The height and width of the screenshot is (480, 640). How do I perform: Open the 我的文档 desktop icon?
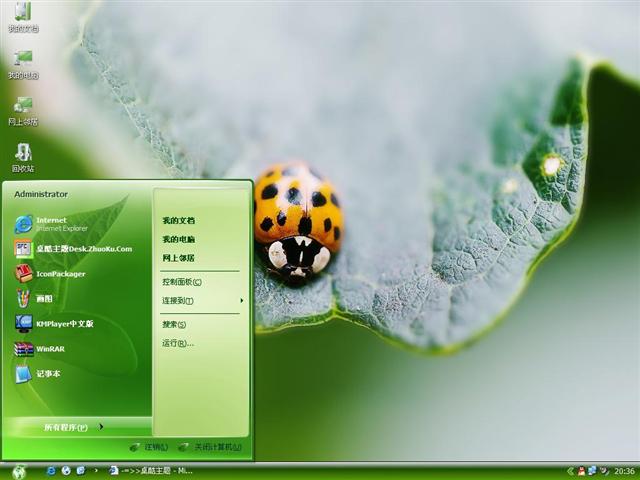pyautogui.click(x=23, y=16)
